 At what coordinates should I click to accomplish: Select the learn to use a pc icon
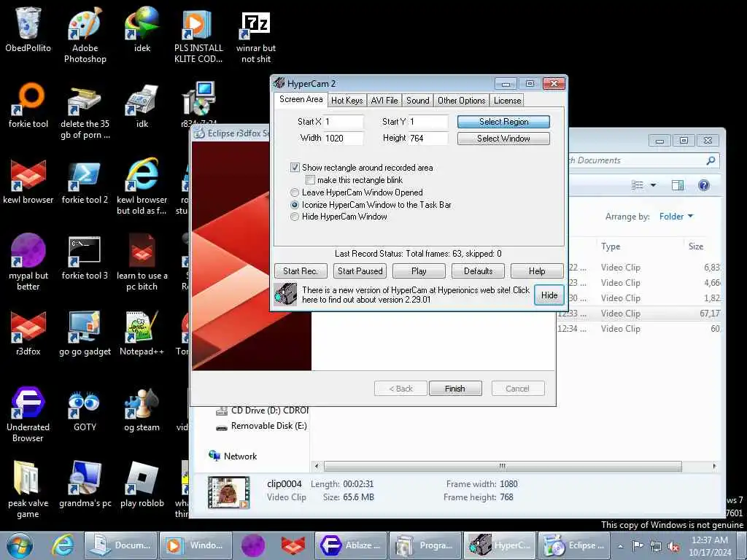coord(142,262)
